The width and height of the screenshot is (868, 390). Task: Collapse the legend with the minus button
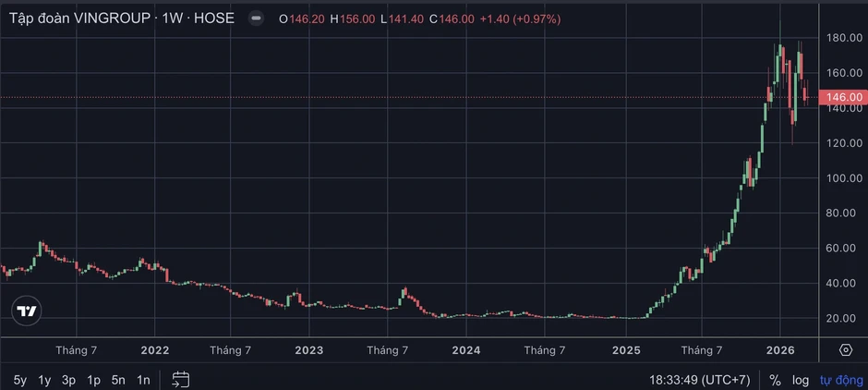point(256,18)
